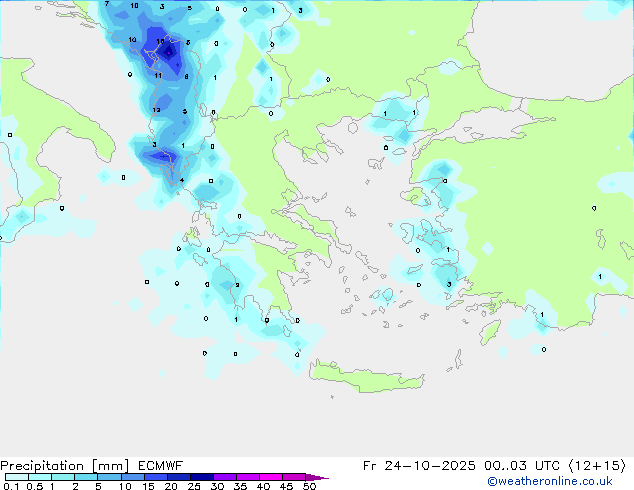Click the island of Rhodes on map

[x=490, y=332]
